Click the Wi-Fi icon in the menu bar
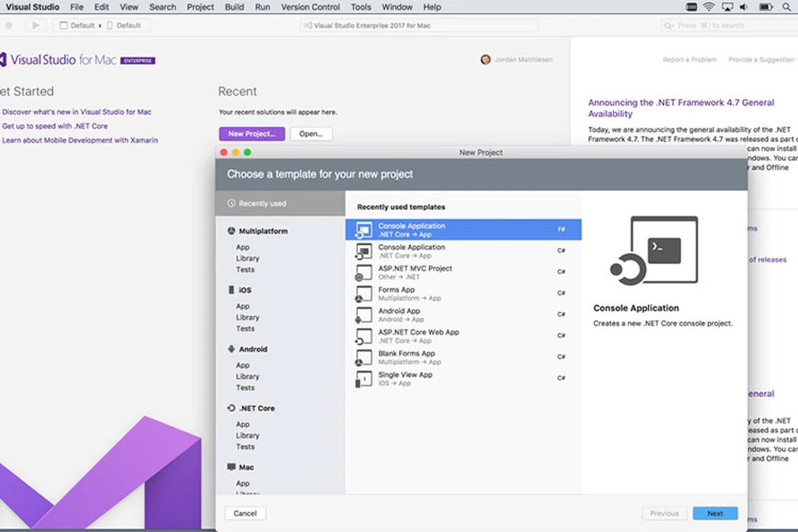Screen dimensions: 798x532 709,7
